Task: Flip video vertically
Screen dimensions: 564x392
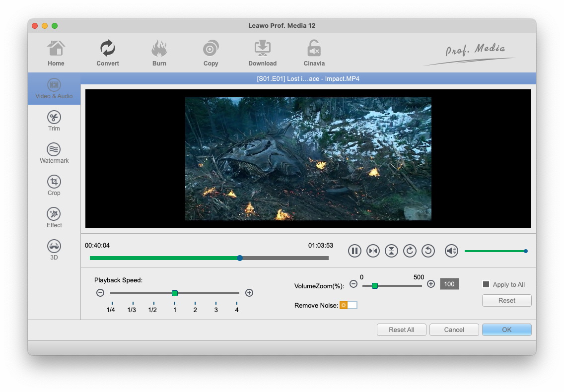Action: (391, 251)
